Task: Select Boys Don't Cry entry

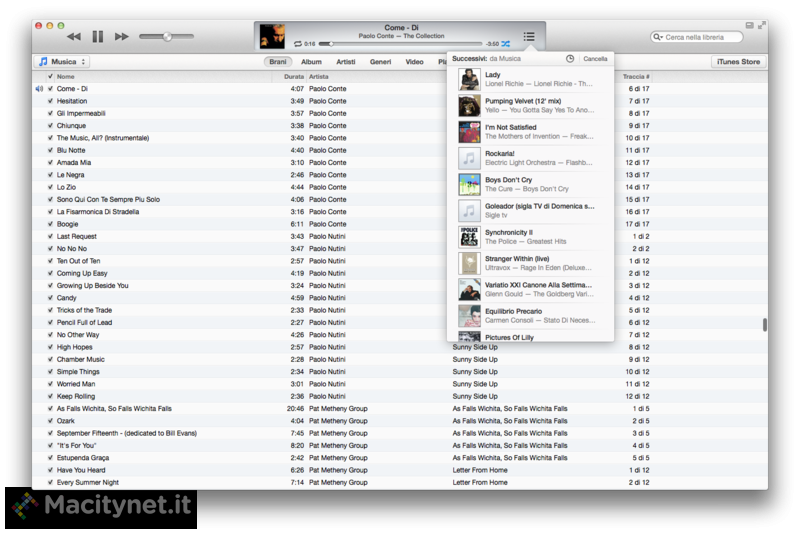Action: pos(530,184)
